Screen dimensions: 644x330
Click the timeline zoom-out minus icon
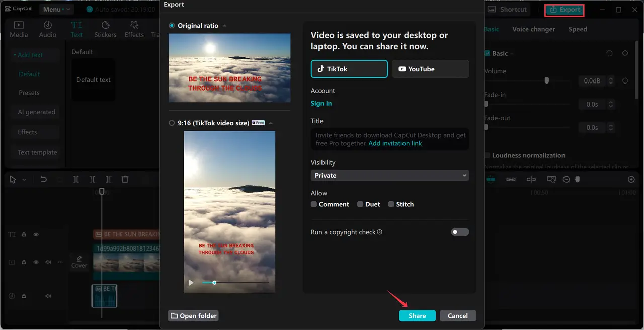(566, 179)
